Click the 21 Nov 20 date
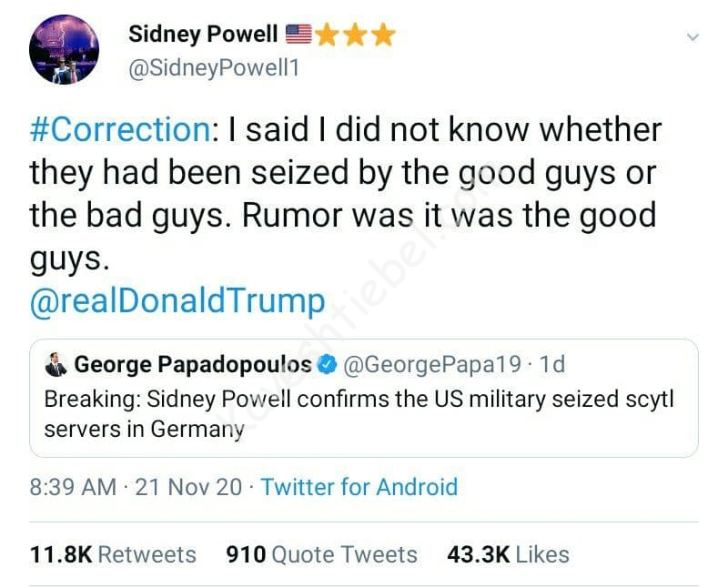 [x=189, y=487]
